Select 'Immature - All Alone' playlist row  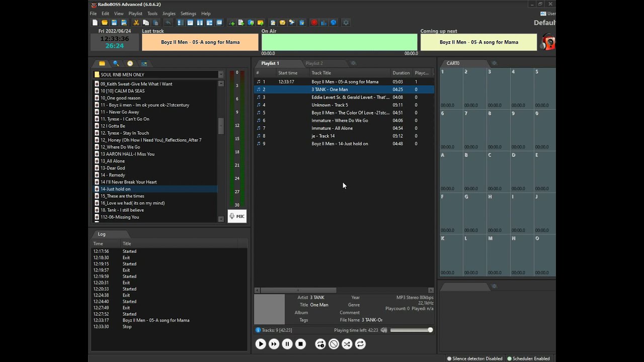click(344, 128)
